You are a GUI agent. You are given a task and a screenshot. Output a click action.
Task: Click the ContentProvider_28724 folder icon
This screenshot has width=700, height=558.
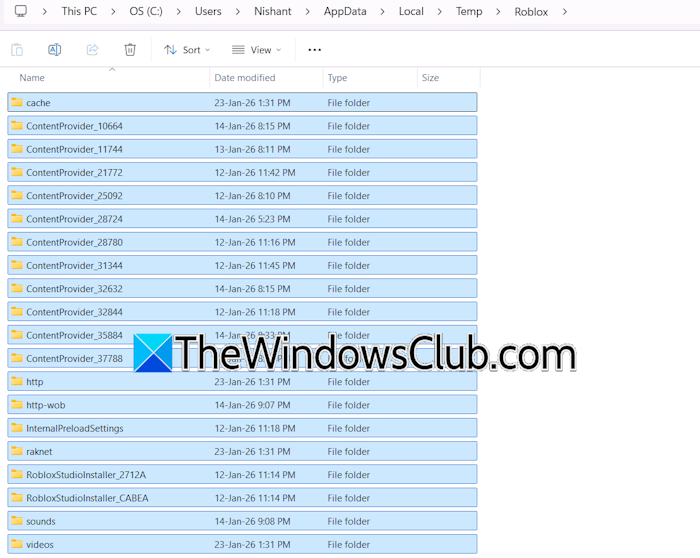tap(17, 218)
